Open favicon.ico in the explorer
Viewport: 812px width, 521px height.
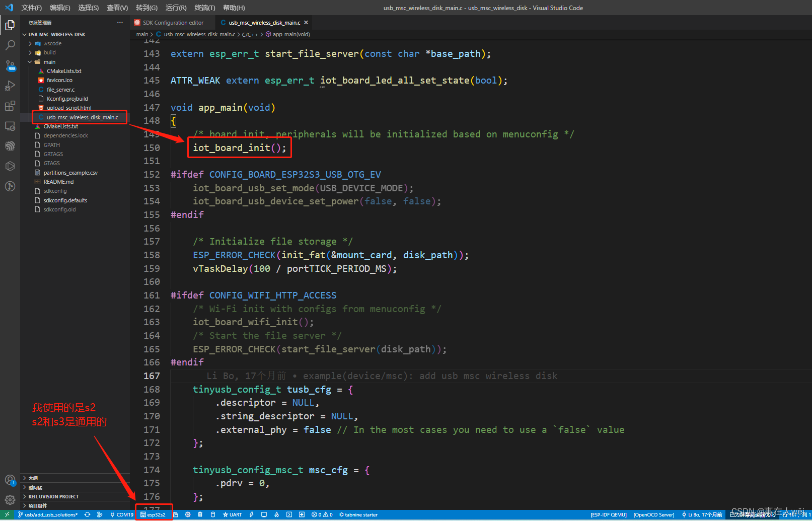click(x=75, y=80)
